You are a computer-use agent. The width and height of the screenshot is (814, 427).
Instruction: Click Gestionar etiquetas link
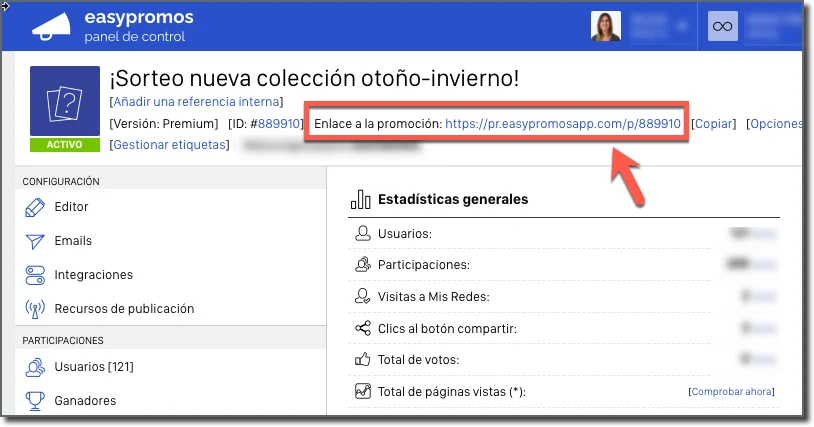click(x=169, y=145)
